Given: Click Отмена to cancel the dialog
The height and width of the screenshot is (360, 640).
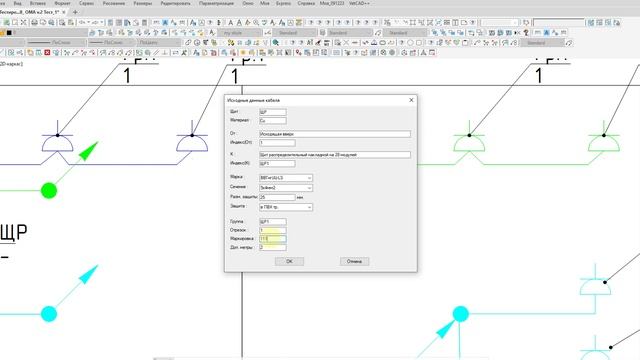Looking at the screenshot, I should (x=354, y=261).
